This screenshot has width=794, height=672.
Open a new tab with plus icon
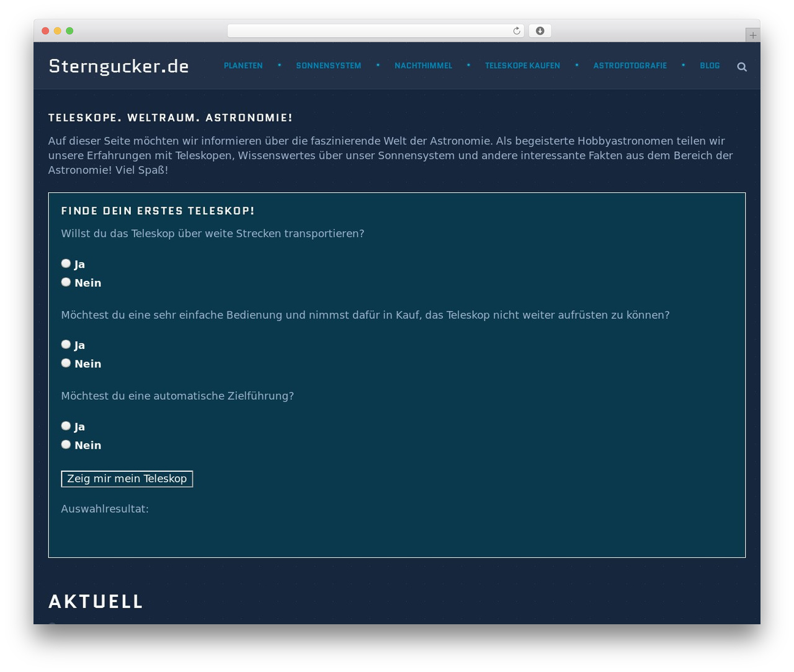point(753,35)
